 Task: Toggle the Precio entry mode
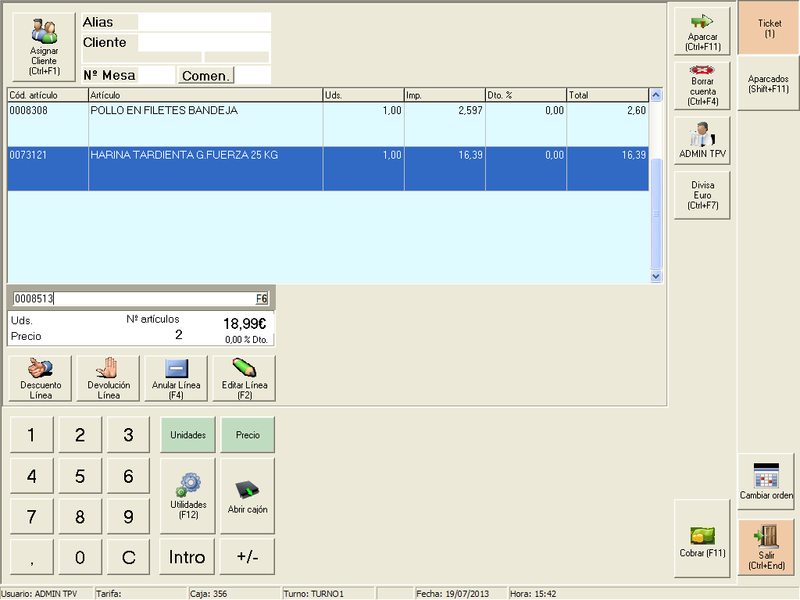pos(247,435)
